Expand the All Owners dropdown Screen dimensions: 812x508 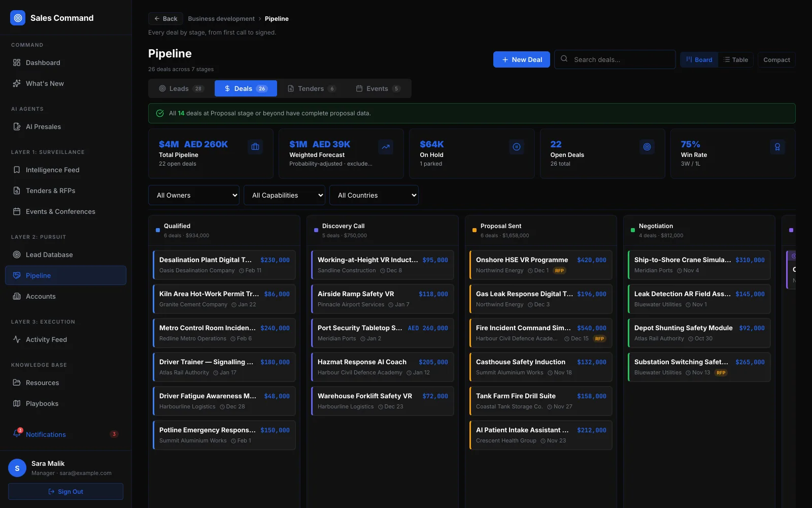[194, 195]
